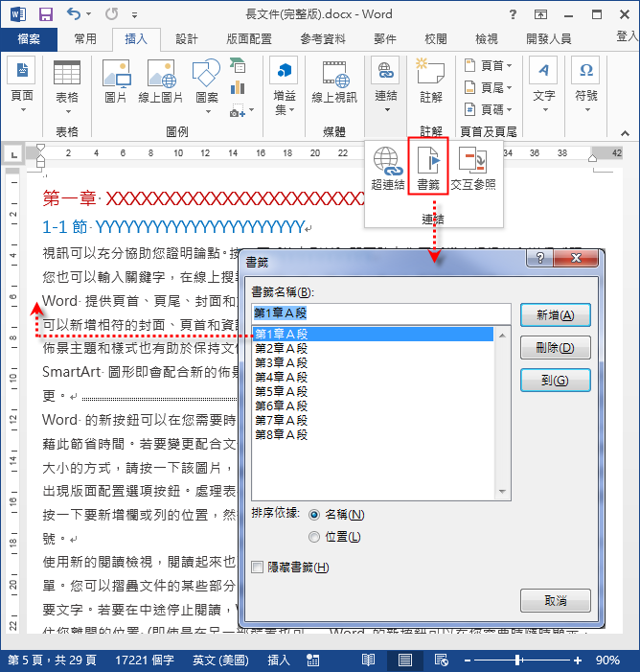Click the zoom out minus button
Image resolution: width=640 pixels, height=672 pixels.
(468, 660)
